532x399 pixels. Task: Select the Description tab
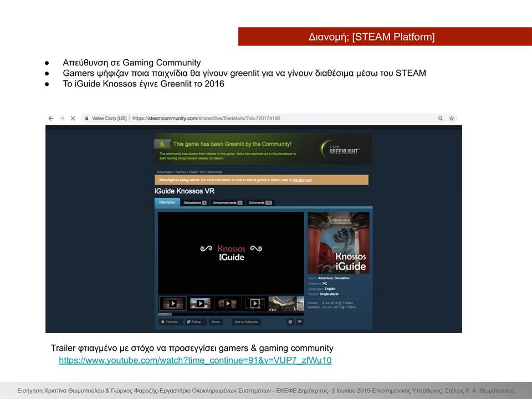click(167, 202)
